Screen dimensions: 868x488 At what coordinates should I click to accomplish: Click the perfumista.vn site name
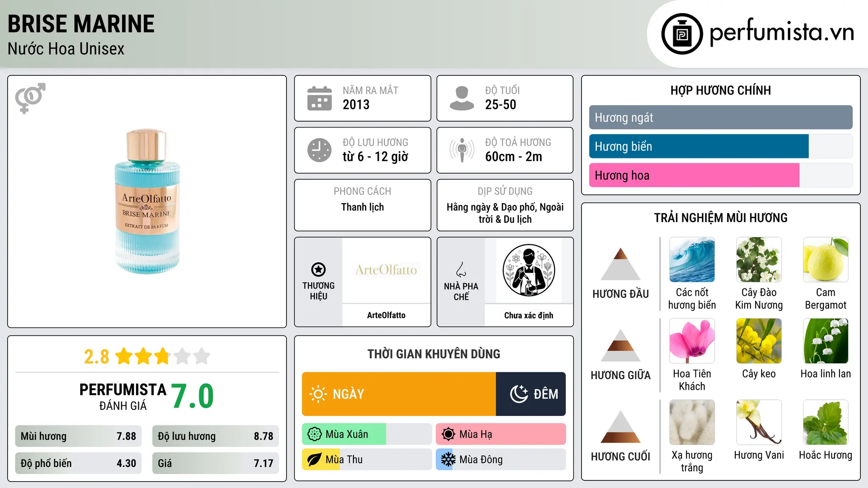(x=782, y=33)
